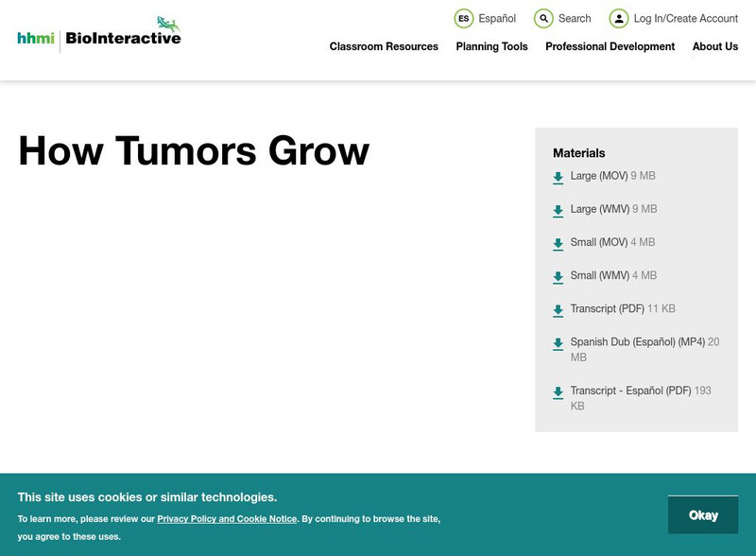Open the Classroom Resources menu
This screenshot has width=756, height=556.
(383, 46)
